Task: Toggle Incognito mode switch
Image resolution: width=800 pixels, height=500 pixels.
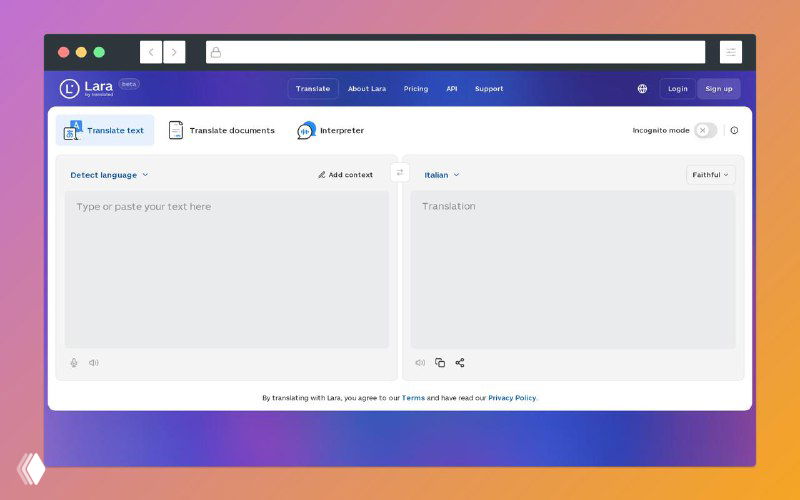Action: point(705,131)
